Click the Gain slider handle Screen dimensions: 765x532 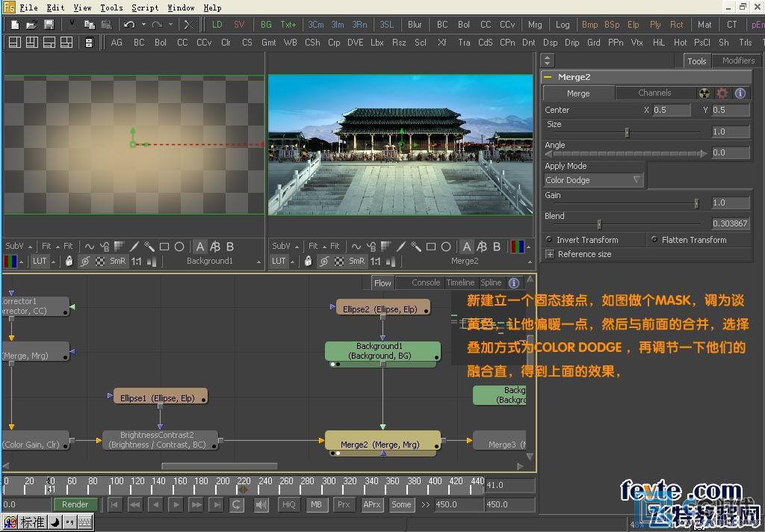tap(697, 203)
